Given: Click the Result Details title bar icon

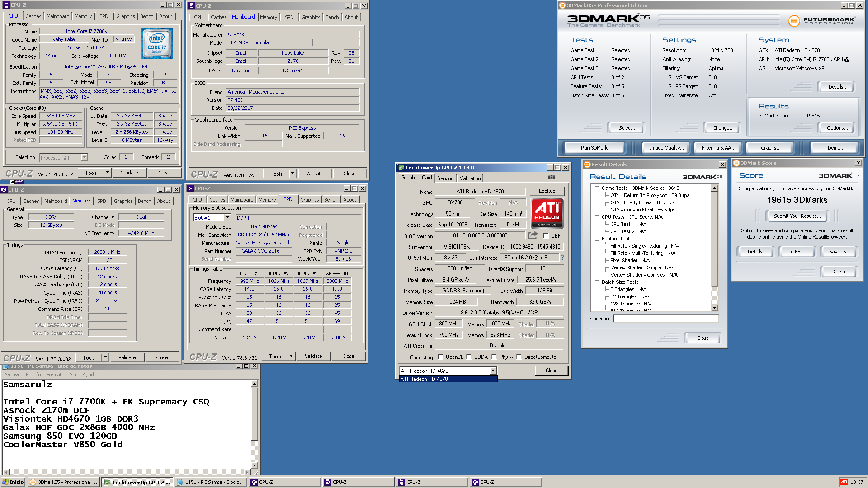Looking at the screenshot, I should point(587,164).
